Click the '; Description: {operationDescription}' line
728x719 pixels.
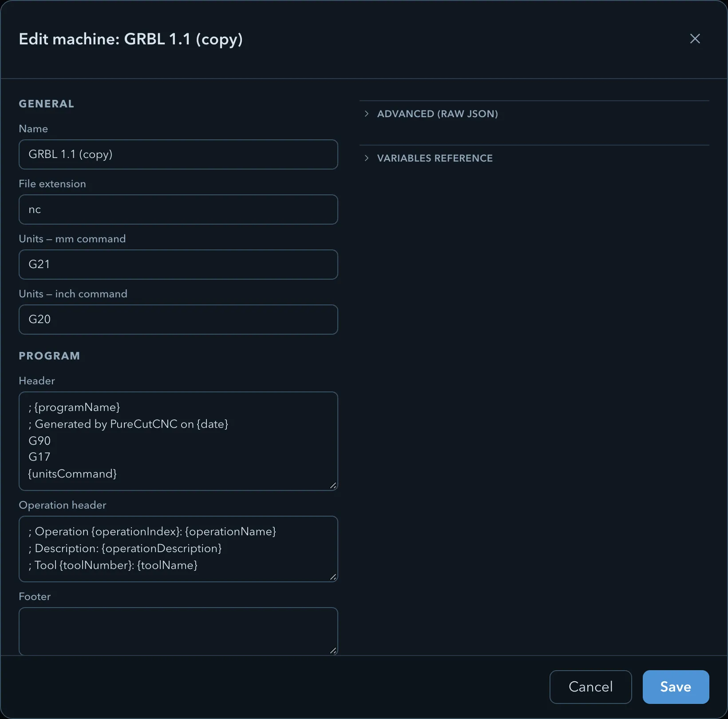coord(125,549)
